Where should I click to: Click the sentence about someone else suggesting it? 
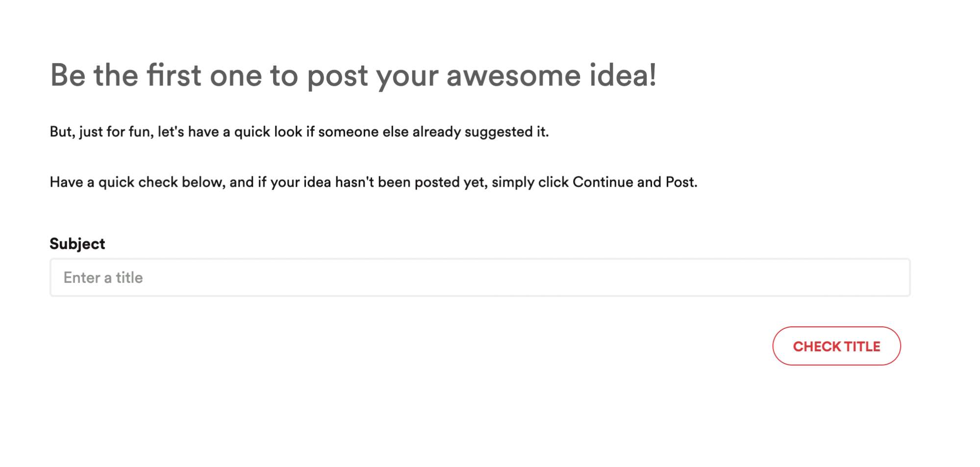[300, 131]
